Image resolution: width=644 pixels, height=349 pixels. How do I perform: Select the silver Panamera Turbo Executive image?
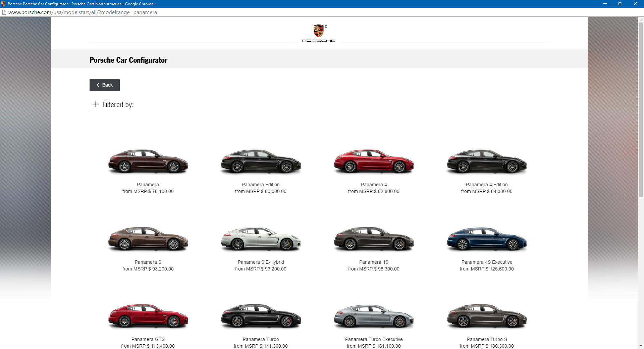click(x=374, y=316)
